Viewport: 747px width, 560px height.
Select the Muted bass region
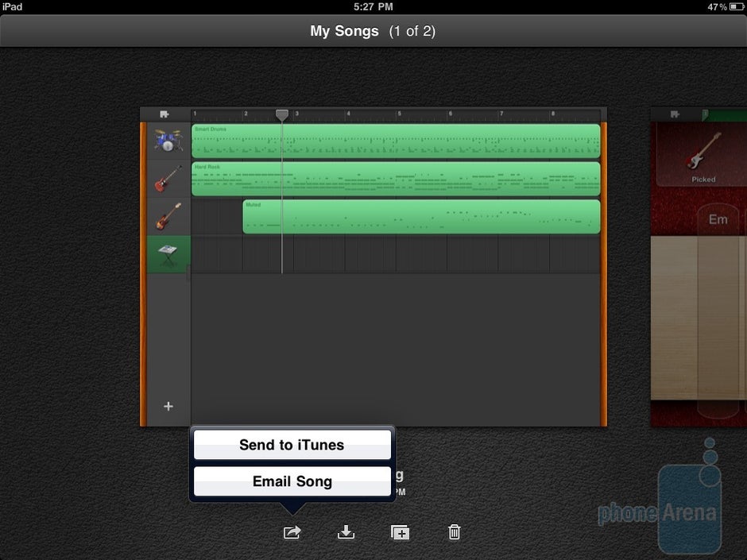[x=421, y=216]
